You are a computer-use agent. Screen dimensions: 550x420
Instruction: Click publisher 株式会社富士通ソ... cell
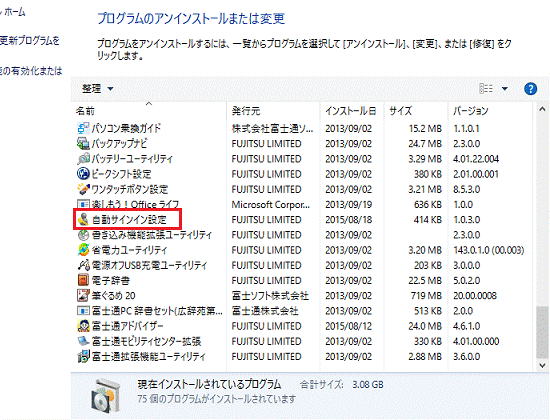tap(273, 128)
